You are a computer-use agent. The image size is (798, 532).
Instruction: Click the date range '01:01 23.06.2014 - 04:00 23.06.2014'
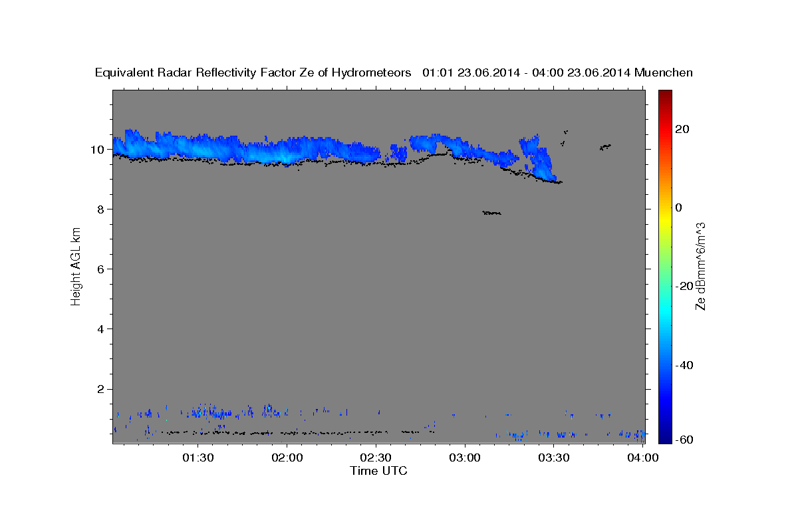(527, 73)
